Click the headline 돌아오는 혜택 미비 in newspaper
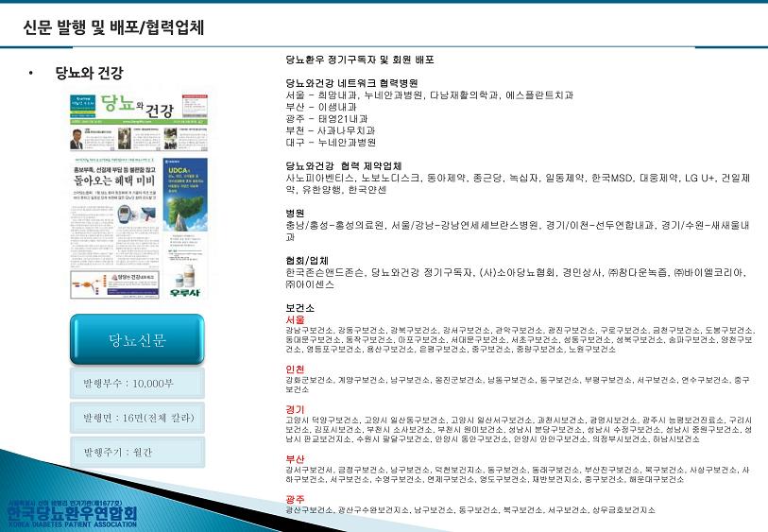Image resolution: width=768 pixels, height=532 pixels. [x=114, y=180]
